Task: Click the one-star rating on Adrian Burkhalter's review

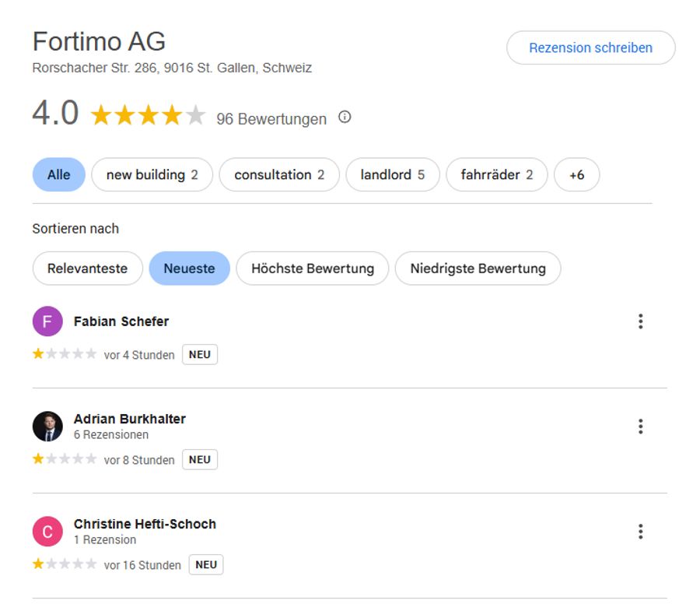Action: click(65, 458)
